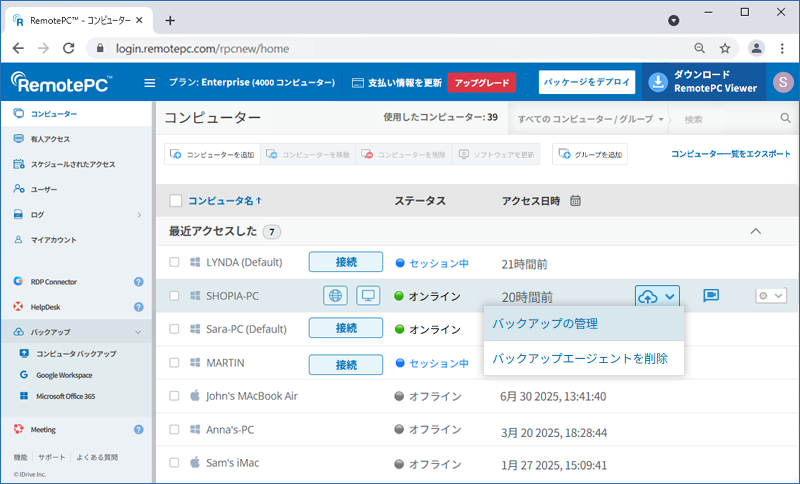Click コンピューターを追加 button
This screenshot has height=484, width=800.
point(212,154)
